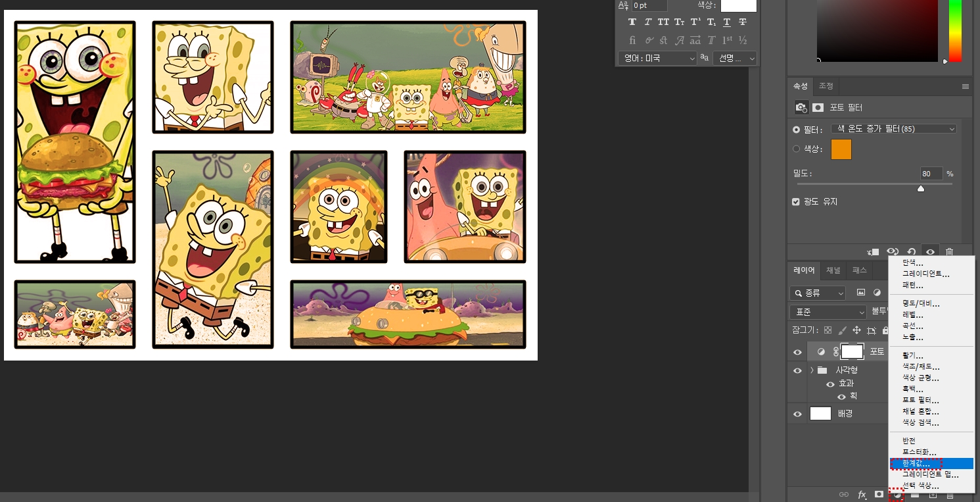Apply subscript text style
Viewport: 980px width, 502px height.
point(711,22)
